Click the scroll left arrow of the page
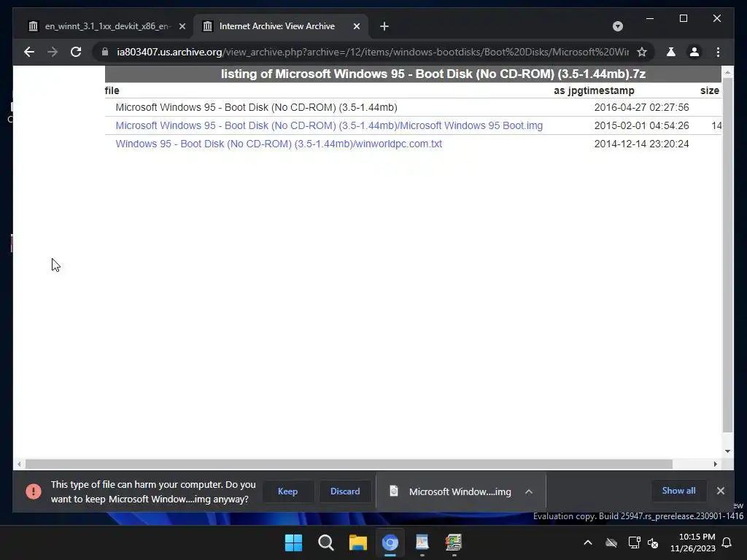 (x=18, y=464)
